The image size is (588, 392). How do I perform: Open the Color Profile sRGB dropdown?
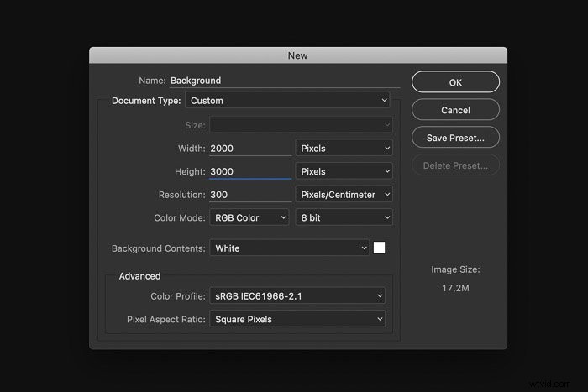pos(297,296)
